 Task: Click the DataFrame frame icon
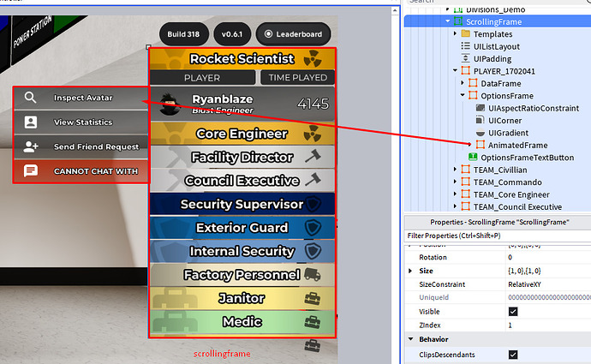(473, 83)
